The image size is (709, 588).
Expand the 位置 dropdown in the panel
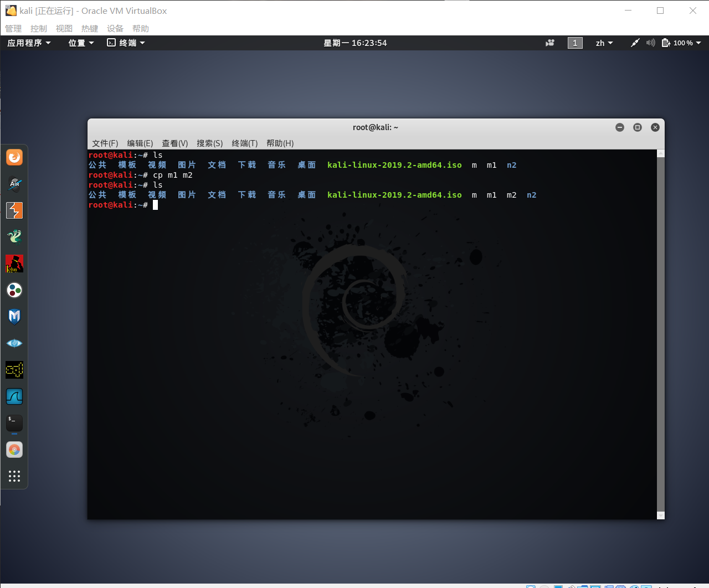click(x=78, y=43)
